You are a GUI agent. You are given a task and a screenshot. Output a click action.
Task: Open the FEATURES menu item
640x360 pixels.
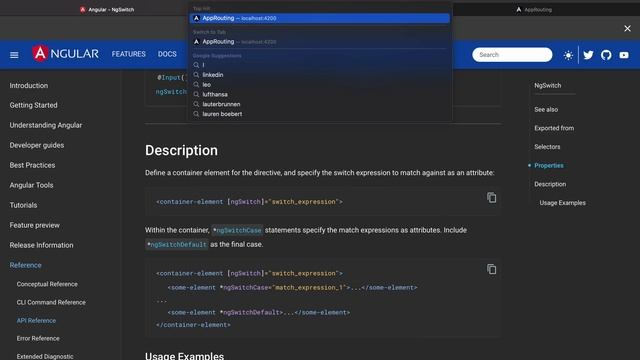129,54
